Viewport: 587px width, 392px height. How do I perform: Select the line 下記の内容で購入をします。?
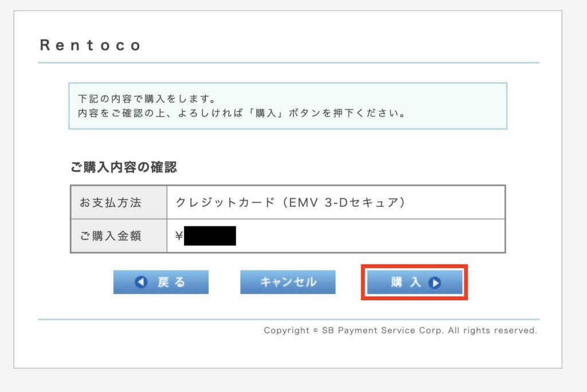click(147, 99)
